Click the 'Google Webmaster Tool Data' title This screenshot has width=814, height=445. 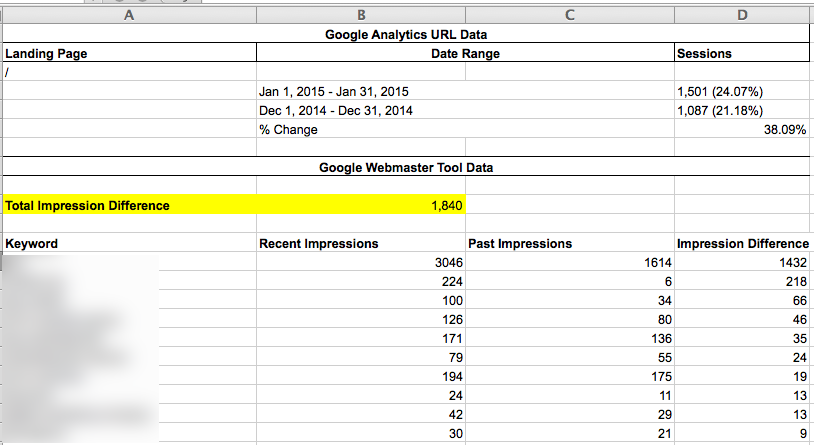tap(406, 167)
